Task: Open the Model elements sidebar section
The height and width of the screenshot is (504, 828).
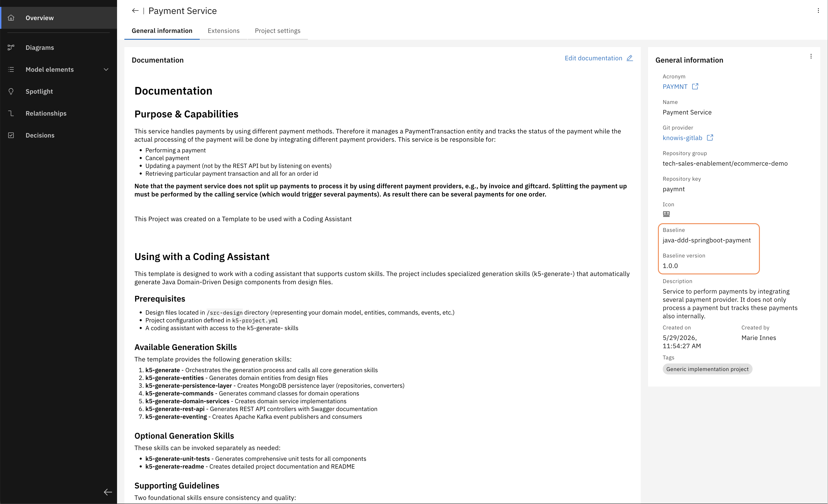Action: pos(59,69)
